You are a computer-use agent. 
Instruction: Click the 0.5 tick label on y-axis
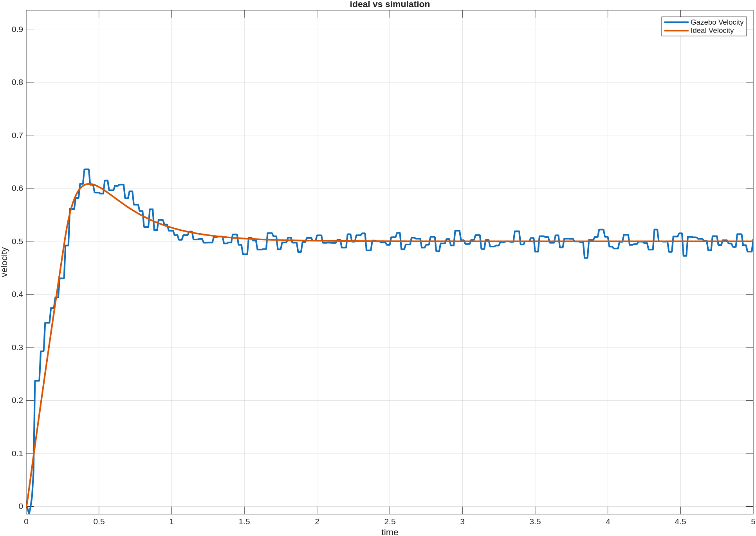click(x=17, y=241)
